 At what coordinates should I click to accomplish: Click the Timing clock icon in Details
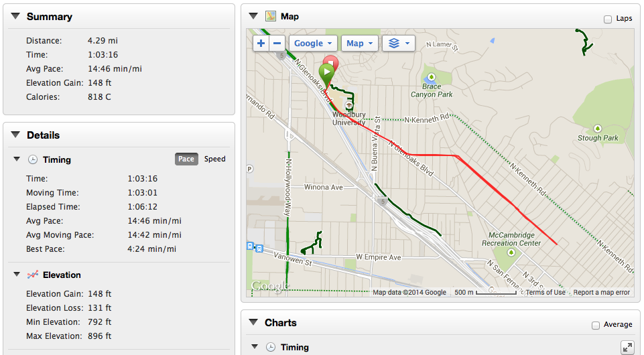click(33, 159)
